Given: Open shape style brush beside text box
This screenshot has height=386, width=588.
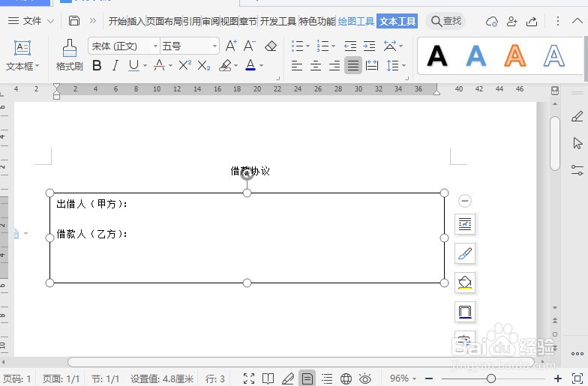Looking at the screenshot, I should (x=465, y=253).
